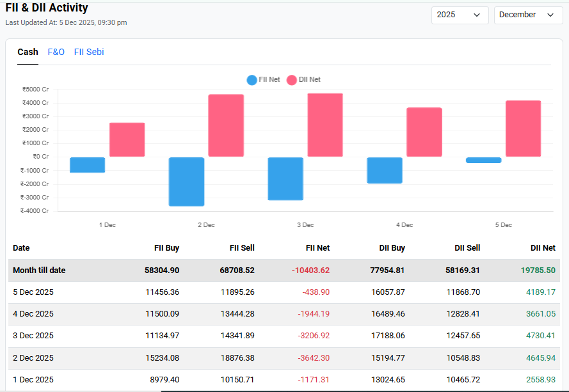Viewport: 569px width, 392px height.
Task: Switch to the F&O tab
Action: click(56, 52)
